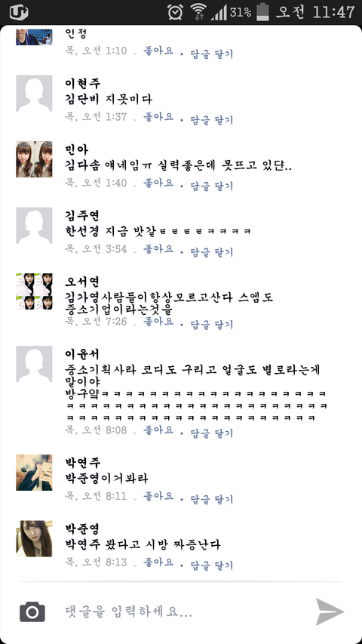362x644 pixels.
Task: Reply to 김주연's comment via 답글 달기
Action: [x=212, y=251]
